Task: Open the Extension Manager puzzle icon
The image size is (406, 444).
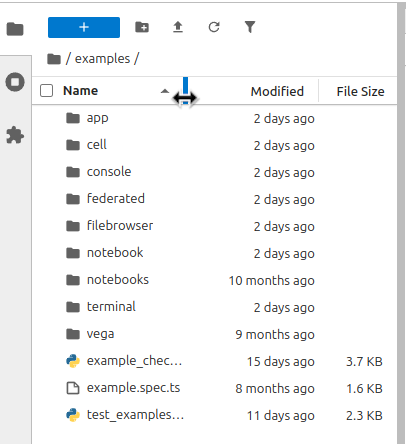Action: click(x=15, y=135)
